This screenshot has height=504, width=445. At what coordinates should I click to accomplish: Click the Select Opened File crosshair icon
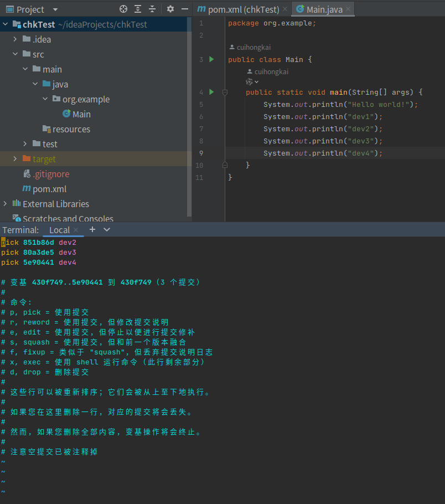pos(123,9)
